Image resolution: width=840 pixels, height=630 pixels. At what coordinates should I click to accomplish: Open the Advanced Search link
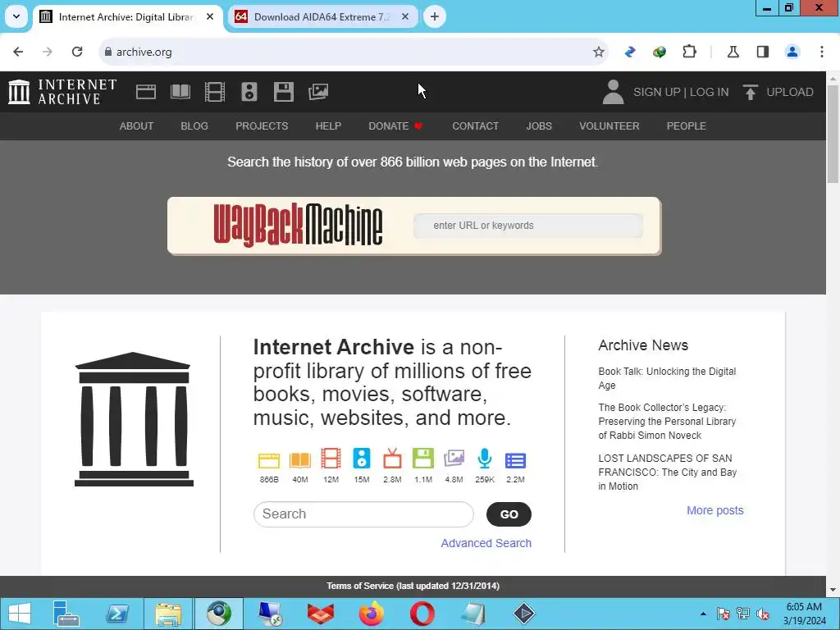(486, 543)
